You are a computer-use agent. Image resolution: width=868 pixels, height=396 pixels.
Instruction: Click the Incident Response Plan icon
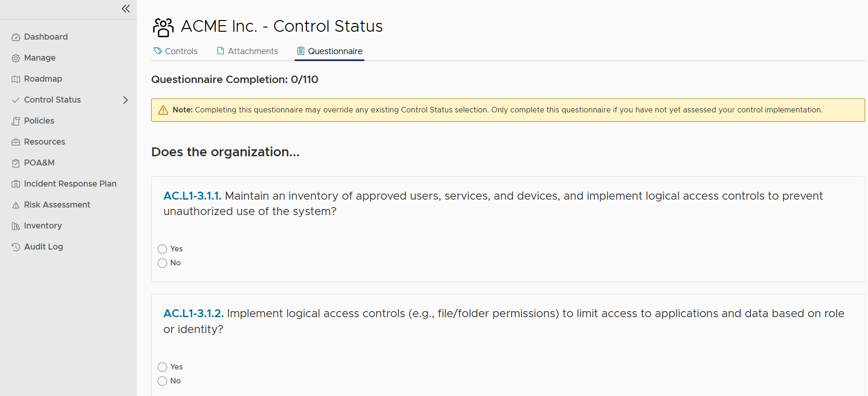[x=16, y=184]
